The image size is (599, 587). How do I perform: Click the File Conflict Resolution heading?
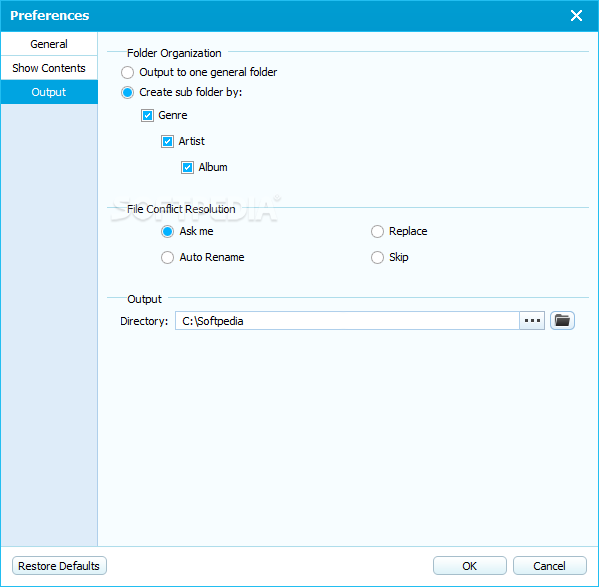click(x=181, y=209)
